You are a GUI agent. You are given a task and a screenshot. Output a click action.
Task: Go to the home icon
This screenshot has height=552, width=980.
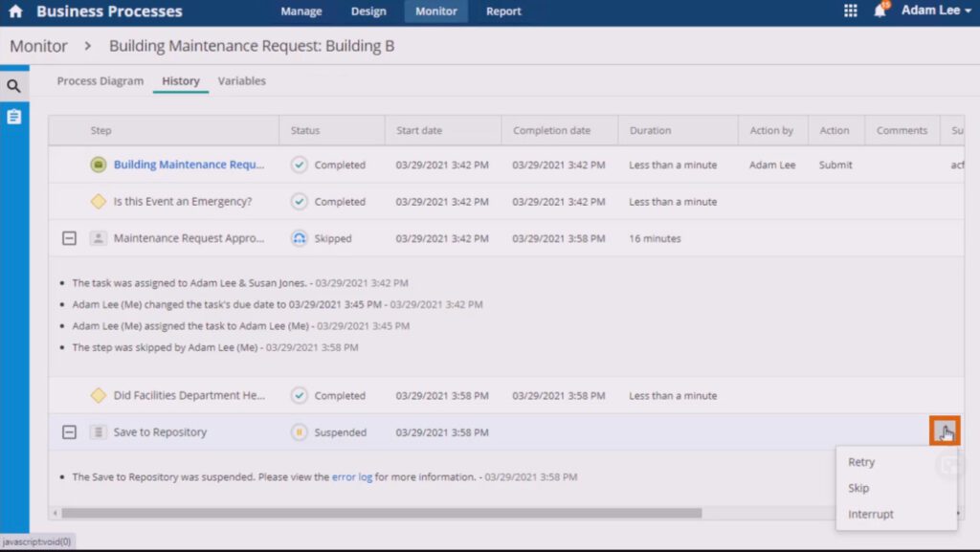point(15,11)
